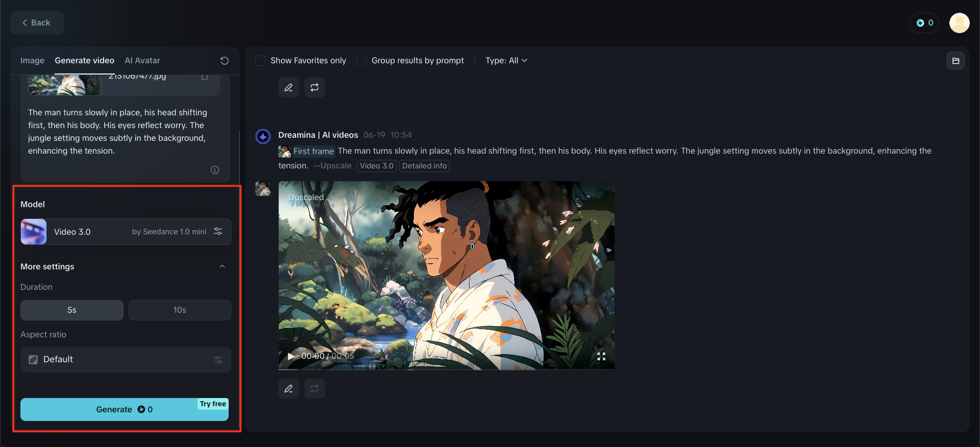Open the assets folder icon
Screen dimensions: 980x447
(x=955, y=61)
